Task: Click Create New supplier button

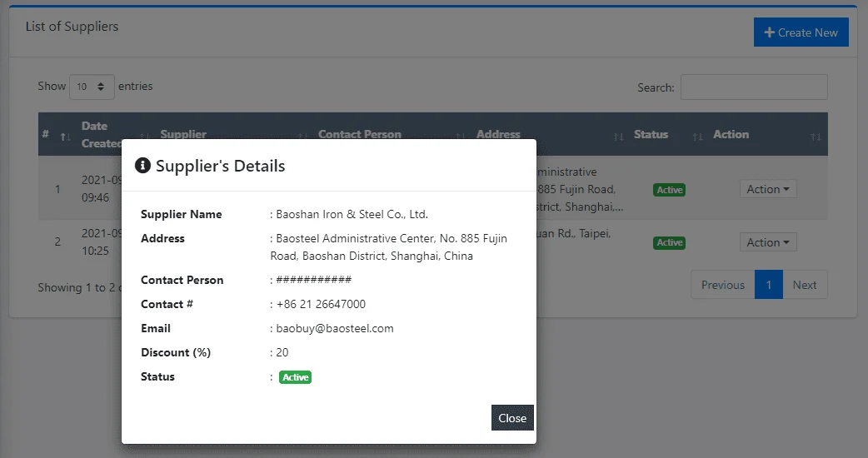Action: tap(801, 32)
